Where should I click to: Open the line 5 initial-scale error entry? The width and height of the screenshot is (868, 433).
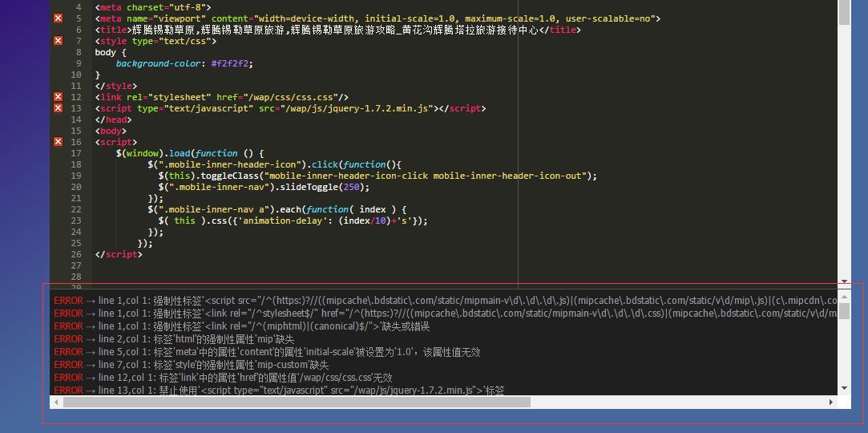(266, 352)
